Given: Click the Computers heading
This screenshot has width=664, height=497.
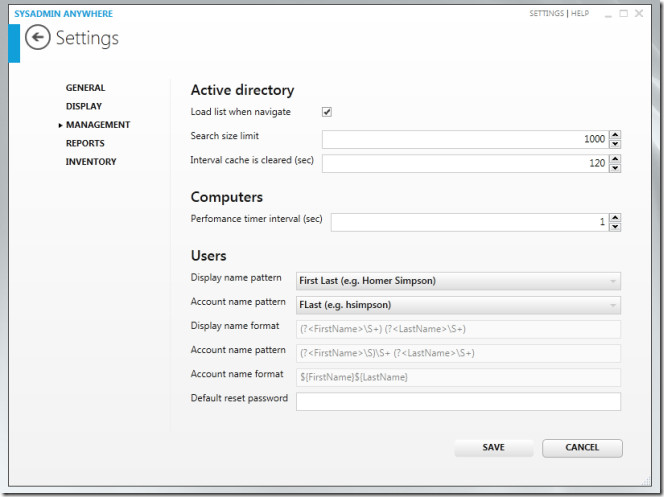Looking at the screenshot, I should pyautogui.click(x=227, y=197).
